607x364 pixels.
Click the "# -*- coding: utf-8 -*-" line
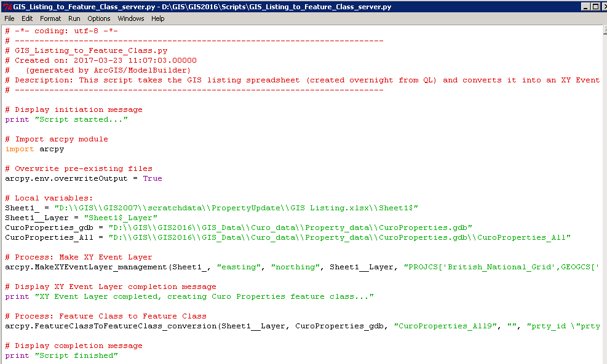pos(61,31)
